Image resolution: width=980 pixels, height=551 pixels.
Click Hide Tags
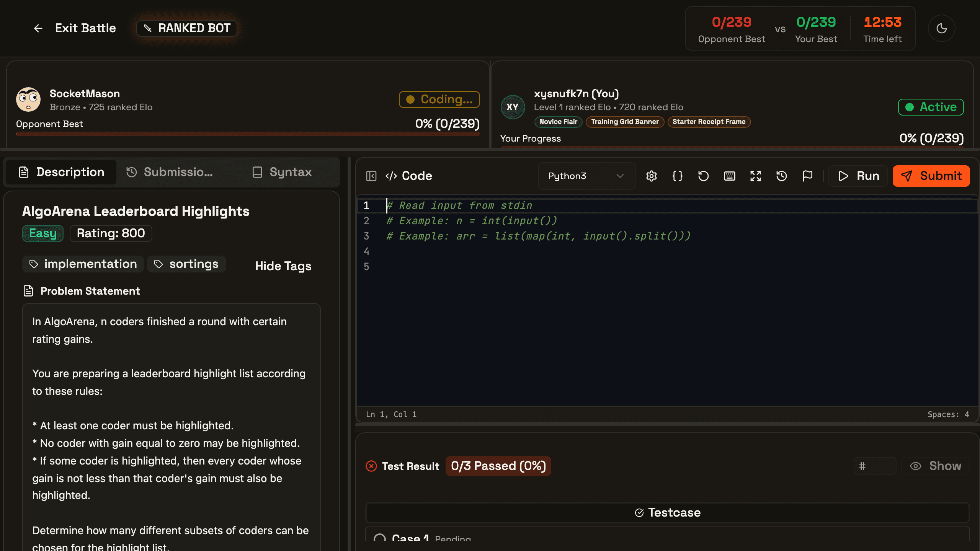283,266
